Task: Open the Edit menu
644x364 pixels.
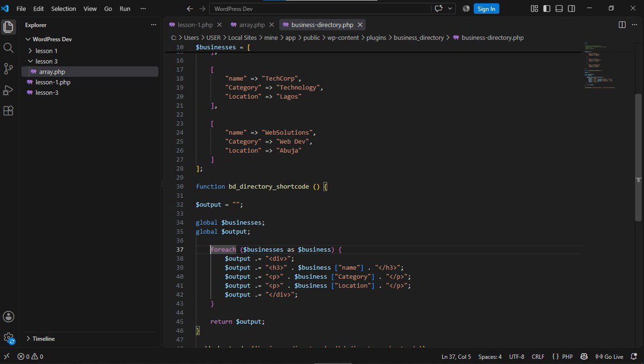Action: [x=38, y=9]
